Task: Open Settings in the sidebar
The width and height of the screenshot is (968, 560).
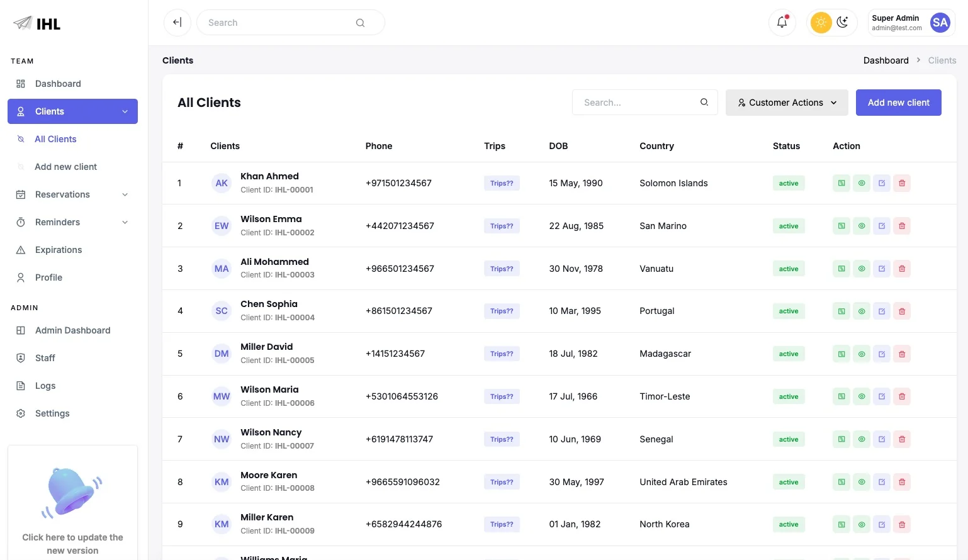Action: click(x=72, y=413)
